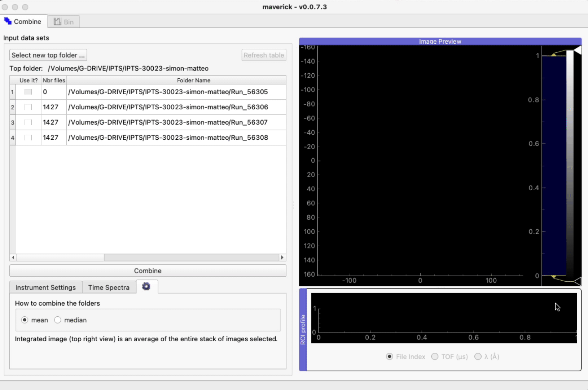Open the gear settings tab
The image size is (588, 390).
coord(146,287)
